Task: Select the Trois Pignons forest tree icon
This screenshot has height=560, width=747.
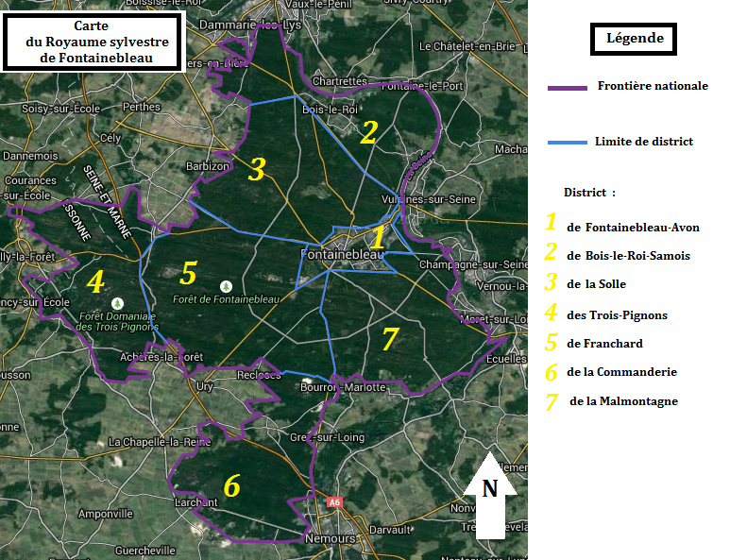Action: pos(116,302)
